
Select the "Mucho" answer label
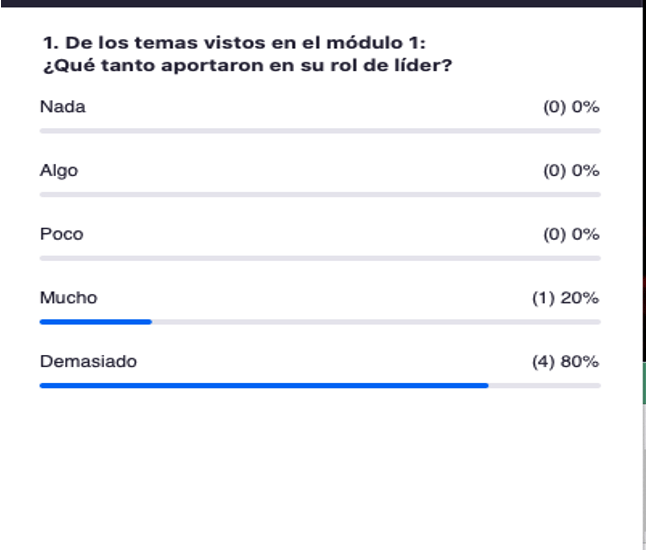[x=69, y=298]
